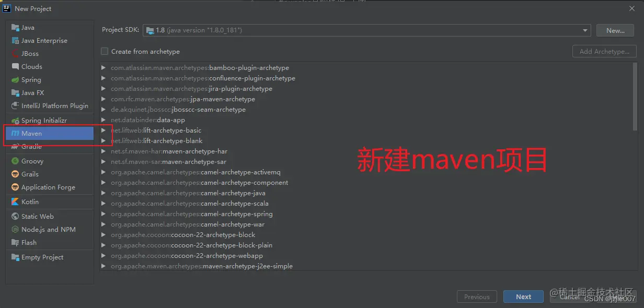This screenshot has height=308, width=644.
Task: Click the Java FX icon
Action: click(x=16, y=92)
